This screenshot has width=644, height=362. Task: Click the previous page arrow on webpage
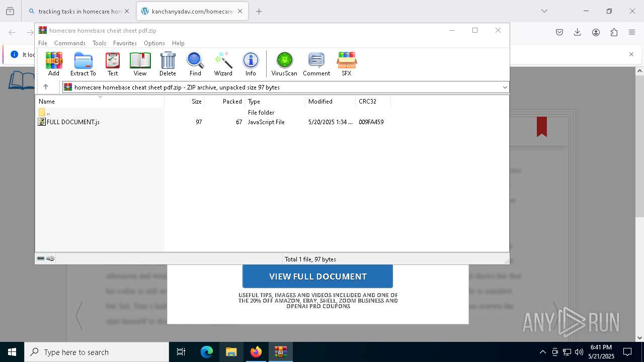click(x=79, y=315)
